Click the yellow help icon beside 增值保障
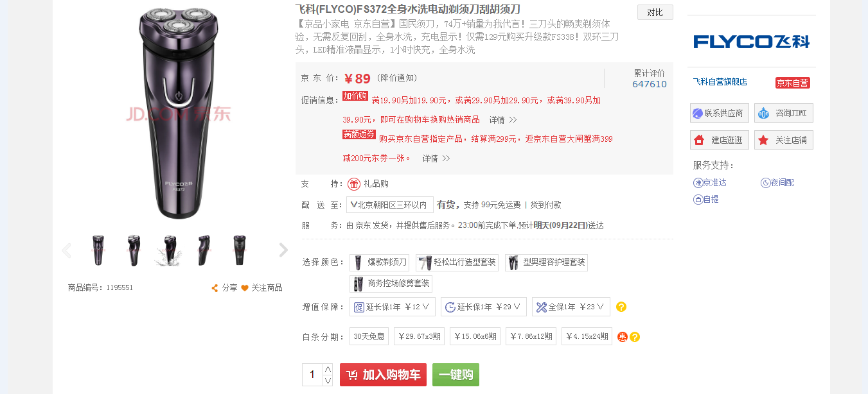Viewport: 868px width, 394px height. (x=621, y=307)
